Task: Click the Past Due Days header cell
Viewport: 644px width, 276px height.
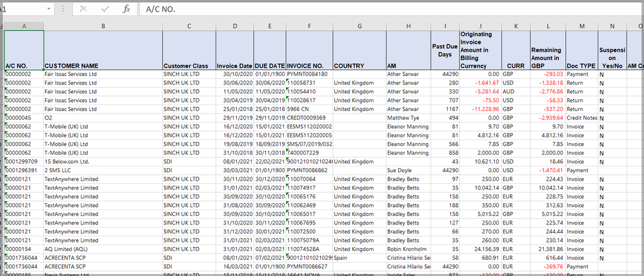Action: pyautogui.click(x=445, y=50)
